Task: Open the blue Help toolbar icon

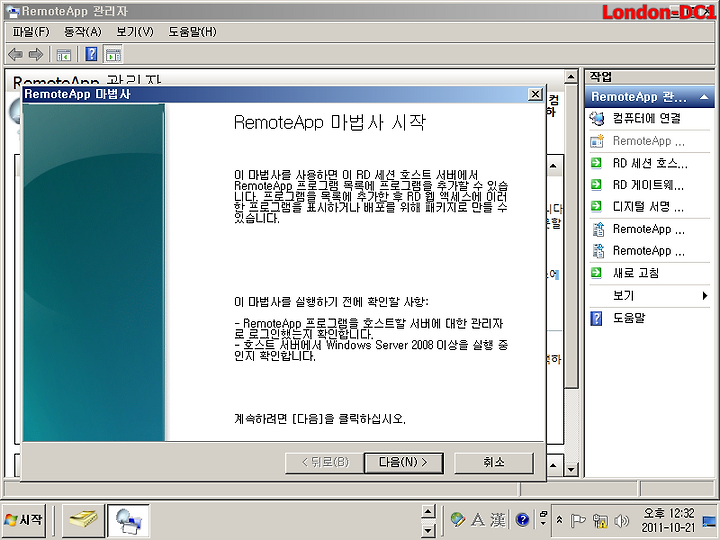Action: pos(91,54)
